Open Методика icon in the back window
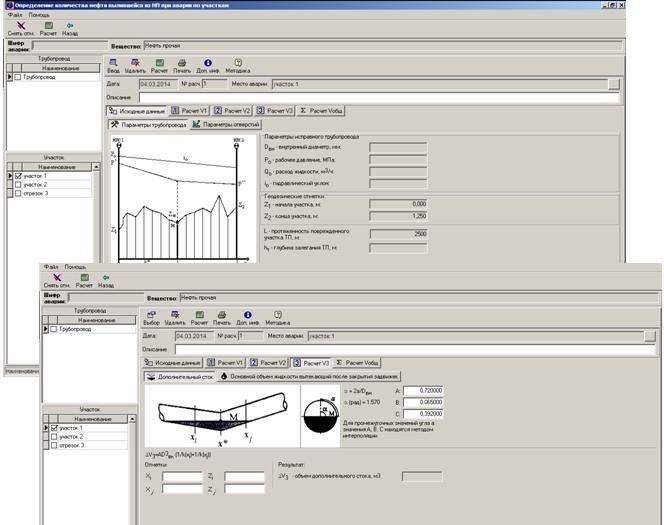 tap(238, 64)
